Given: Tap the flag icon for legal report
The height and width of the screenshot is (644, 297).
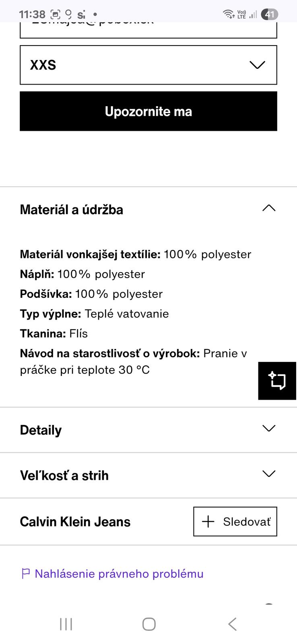Looking at the screenshot, I should [x=26, y=574].
